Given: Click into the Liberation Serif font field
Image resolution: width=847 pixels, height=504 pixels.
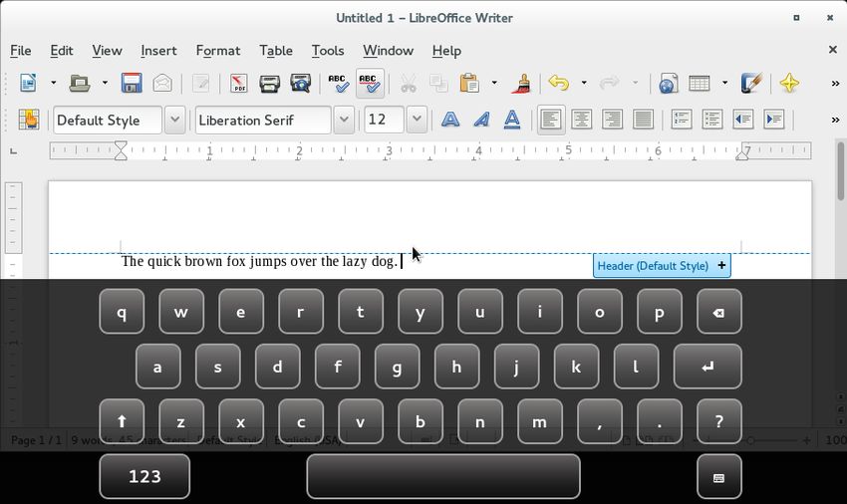Looking at the screenshot, I should (x=263, y=120).
